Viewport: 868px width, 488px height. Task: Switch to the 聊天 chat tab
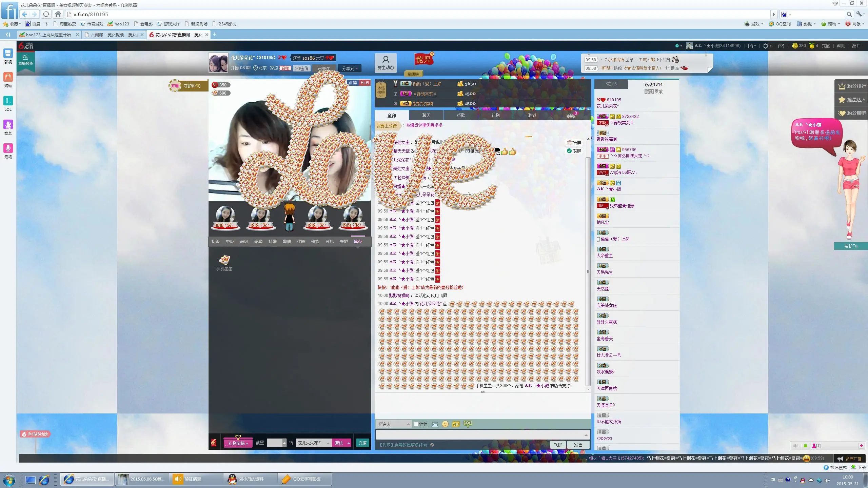click(x=426, y=115)
